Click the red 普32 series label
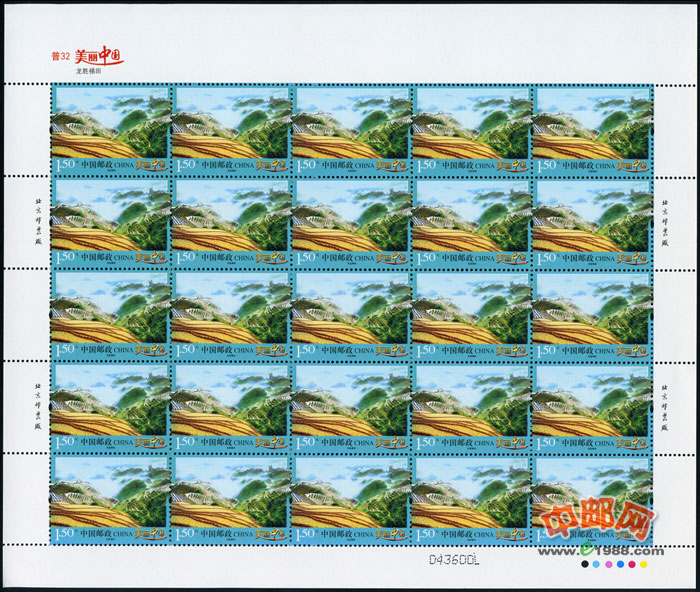The image size is (700, 592). click(x=61, y=58)
